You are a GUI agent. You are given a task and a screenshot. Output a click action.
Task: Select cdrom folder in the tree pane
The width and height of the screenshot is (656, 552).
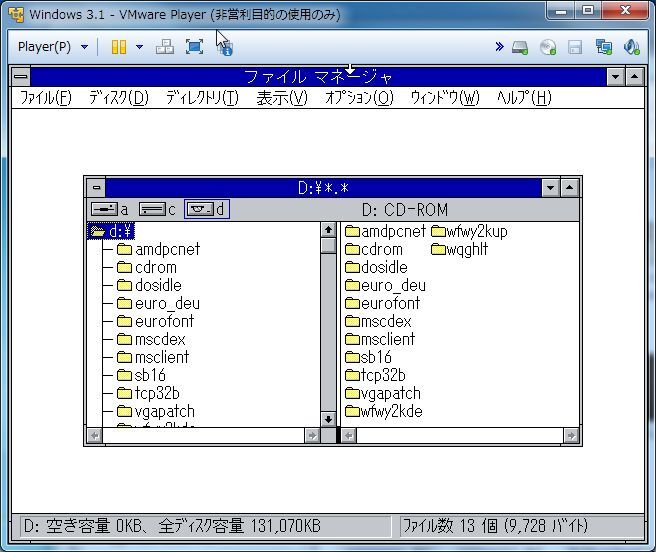[147, 267]
